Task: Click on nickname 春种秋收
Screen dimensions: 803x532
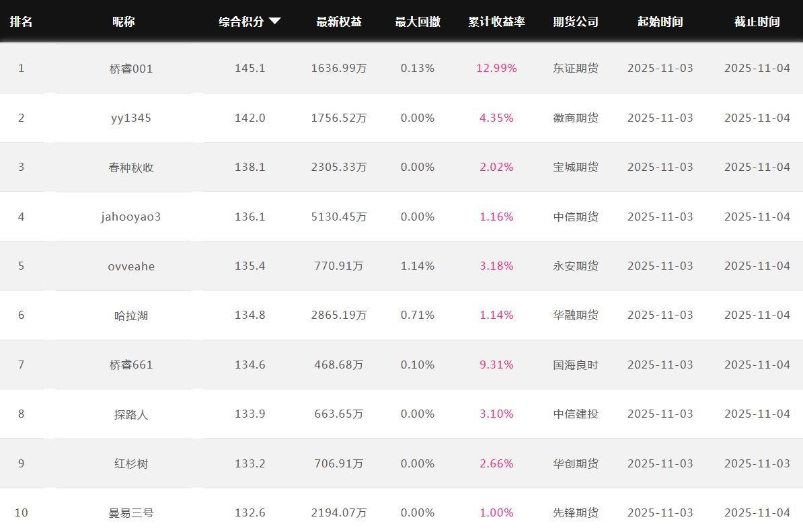Action: [x=131, y=167]
